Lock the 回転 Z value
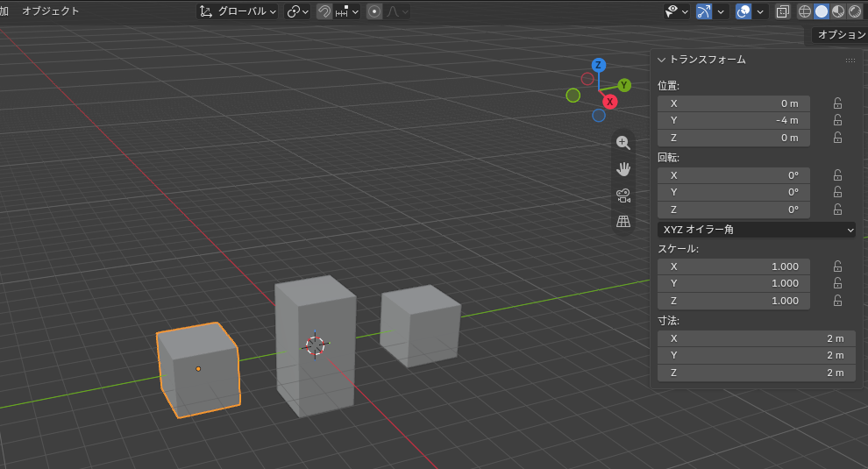 pyautogui.click(x=837, y=210)
